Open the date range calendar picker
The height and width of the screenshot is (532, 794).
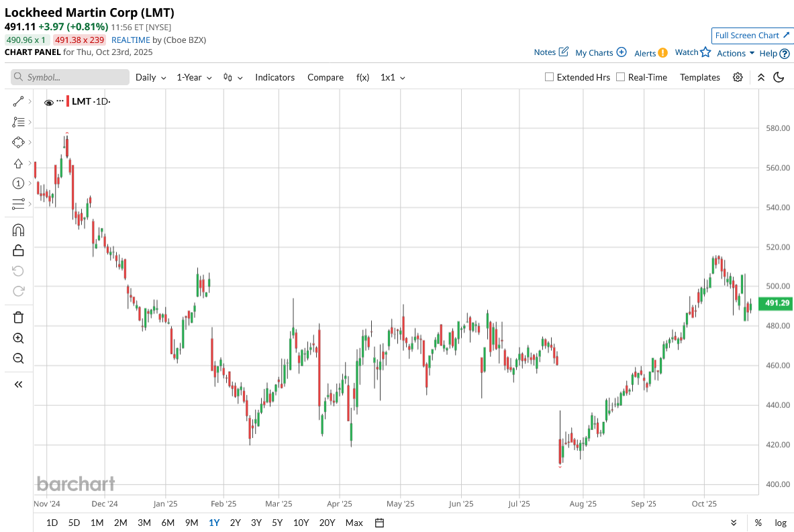coord(379,523)
